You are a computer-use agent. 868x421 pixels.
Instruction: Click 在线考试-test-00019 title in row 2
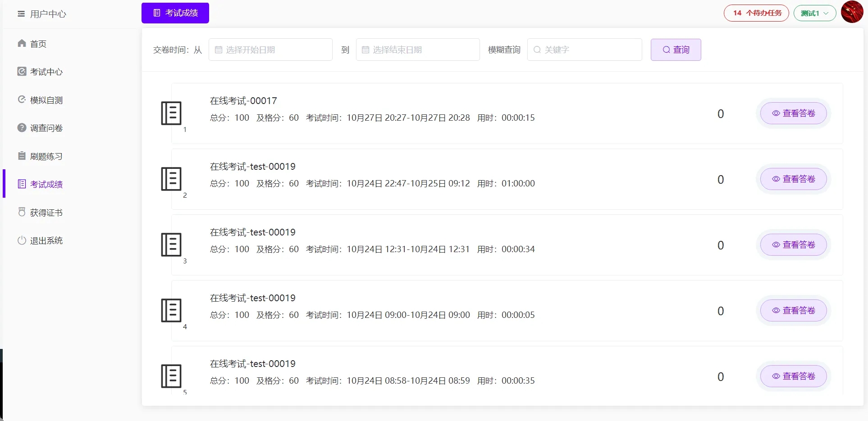pos(253,167)
